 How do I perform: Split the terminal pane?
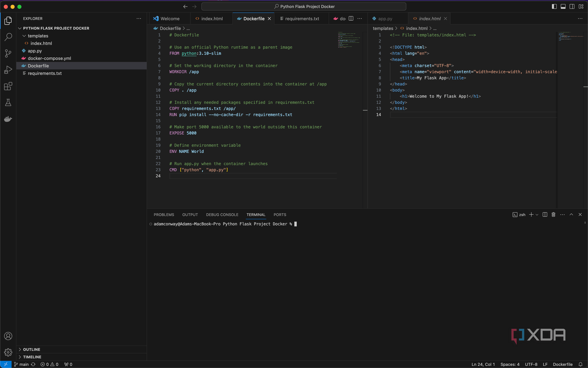coord(545,215)
